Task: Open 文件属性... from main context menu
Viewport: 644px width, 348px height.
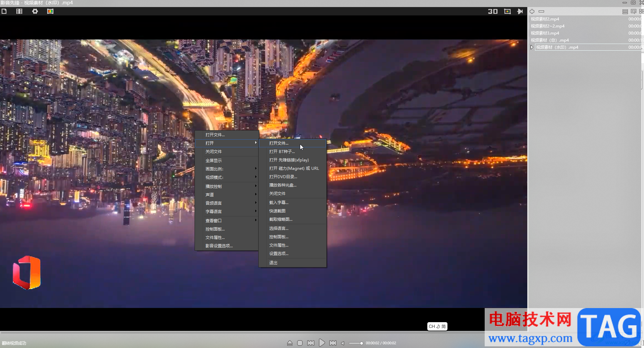Action: click(227, 237)
